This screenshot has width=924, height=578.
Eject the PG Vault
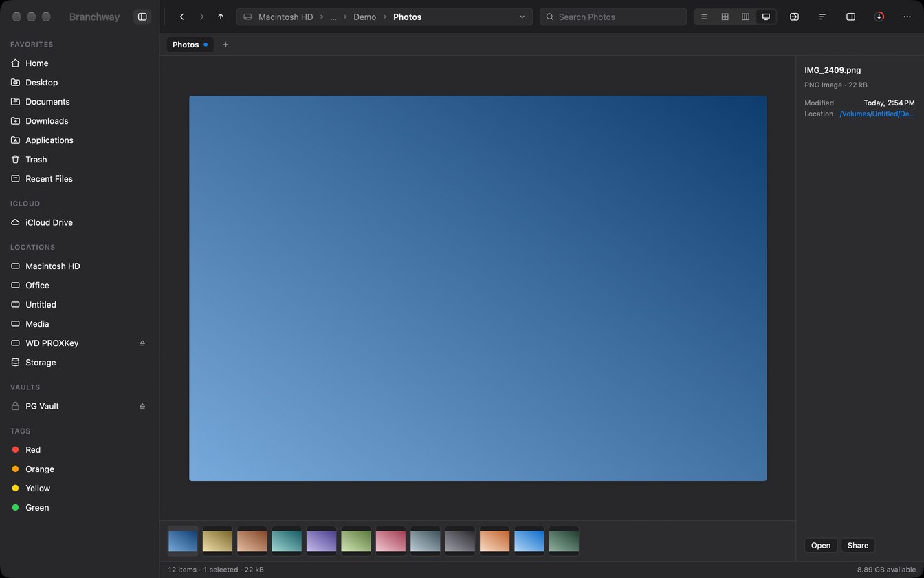click(142, 406)
